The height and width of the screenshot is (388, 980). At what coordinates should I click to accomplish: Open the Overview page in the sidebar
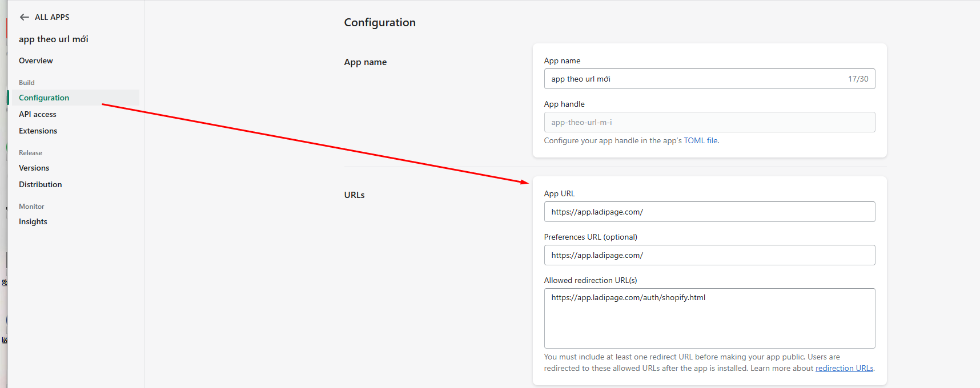(36, 60)
